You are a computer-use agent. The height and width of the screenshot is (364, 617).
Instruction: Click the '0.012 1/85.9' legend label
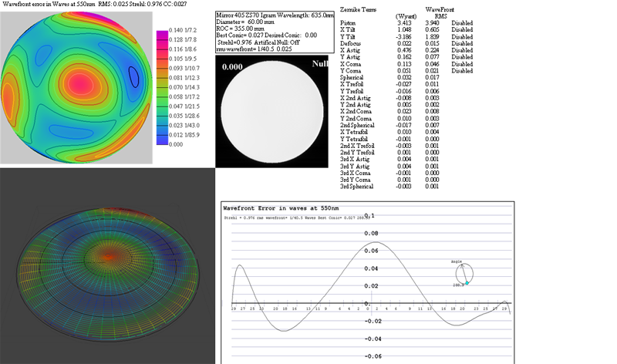point(184,135)
